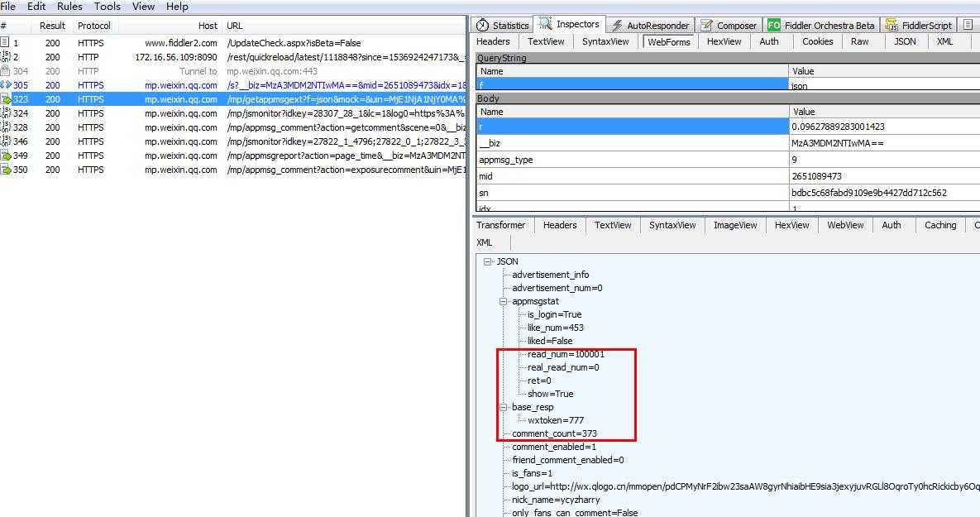Select the read_num=100001 tree item
The height and width of the screenshot is (517, 980).
pos(566,354)
